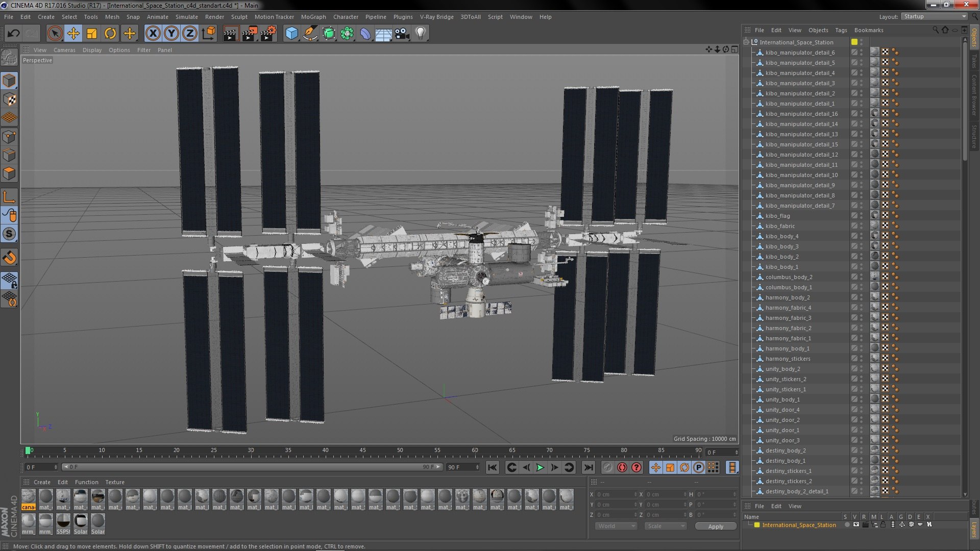The height and width of the screenshot is (551, 980).
Task: Click timeline at frame 45
Action: pos(363,451)
